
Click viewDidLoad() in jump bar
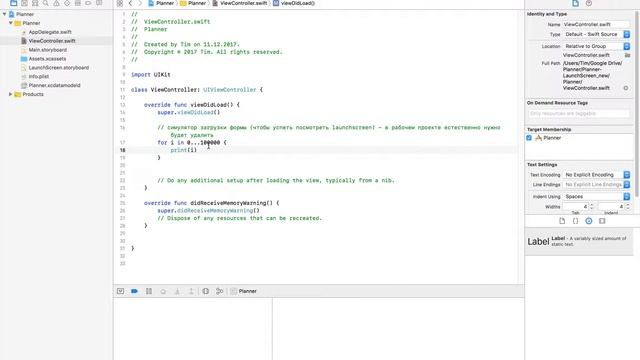point(294,3)
